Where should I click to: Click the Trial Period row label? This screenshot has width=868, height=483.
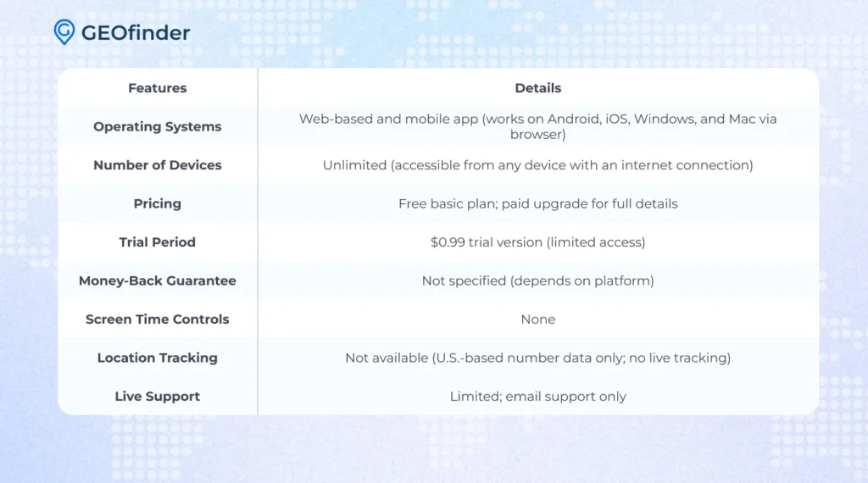[x=157, y=242]
